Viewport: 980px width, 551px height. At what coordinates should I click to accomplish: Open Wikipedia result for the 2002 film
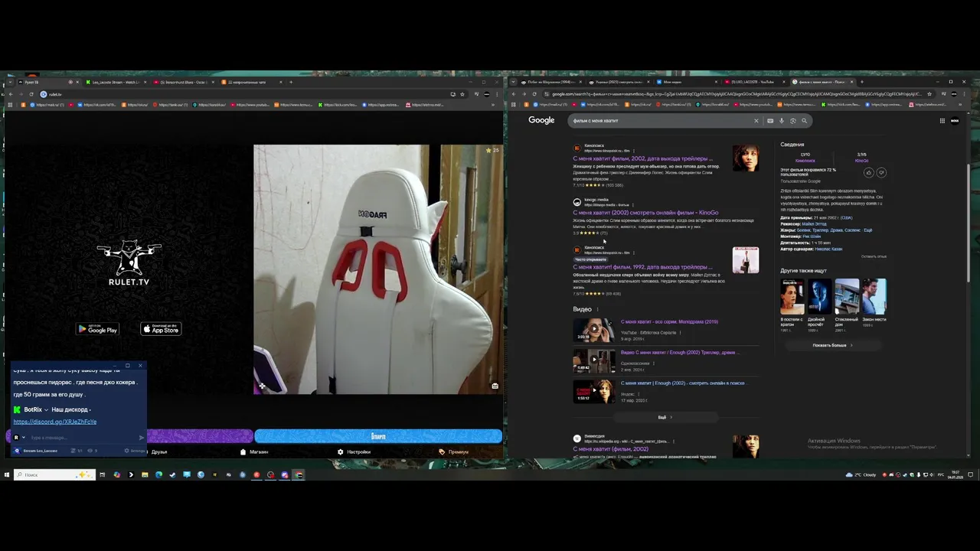click(x=610, y=449)
